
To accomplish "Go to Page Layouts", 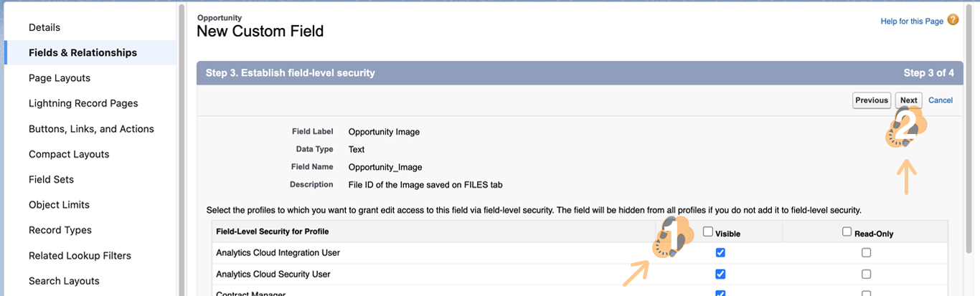I will pos(60,78).
